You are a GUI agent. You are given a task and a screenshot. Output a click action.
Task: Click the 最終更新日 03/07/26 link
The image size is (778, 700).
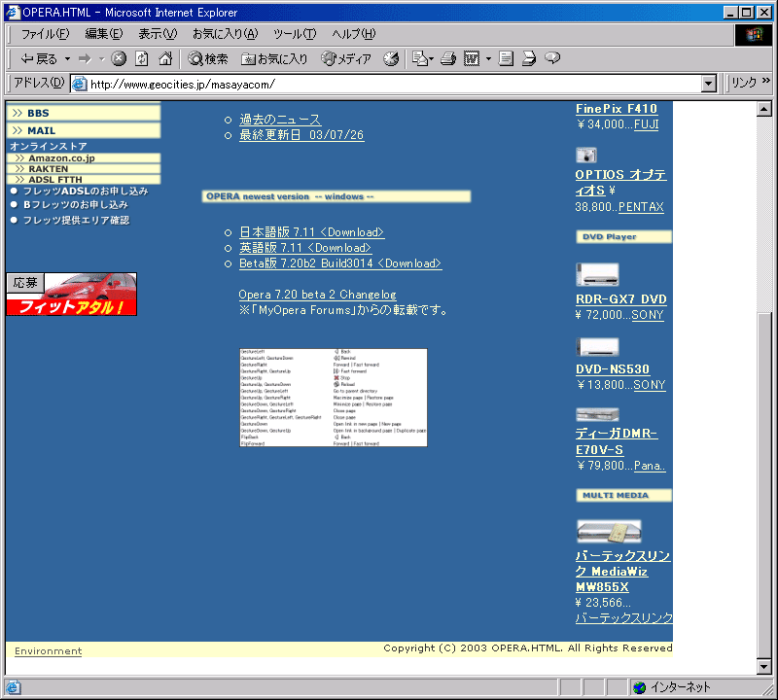tap(301, 135)
